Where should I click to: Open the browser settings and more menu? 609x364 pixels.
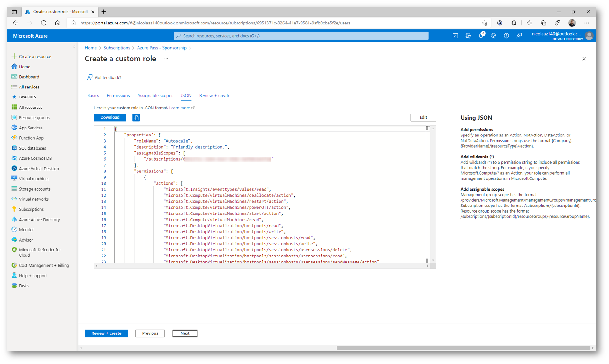tap(586, 23)
